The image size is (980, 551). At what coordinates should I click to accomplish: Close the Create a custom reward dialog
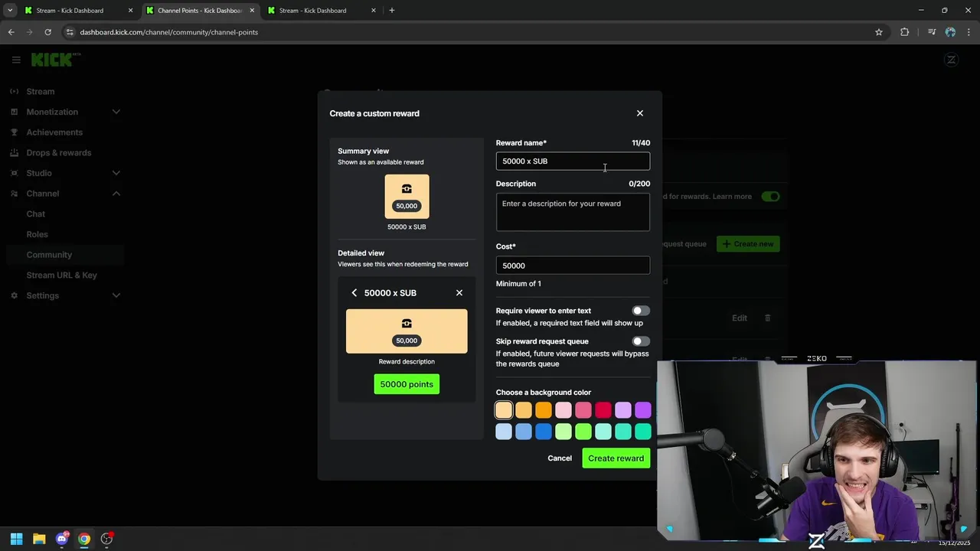coord(640,113)
